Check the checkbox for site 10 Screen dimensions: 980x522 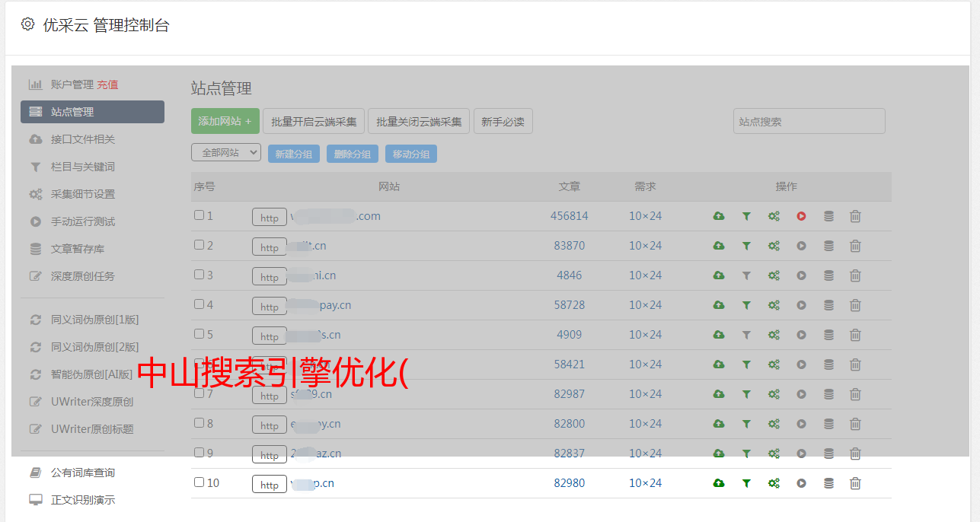(199, 482)
